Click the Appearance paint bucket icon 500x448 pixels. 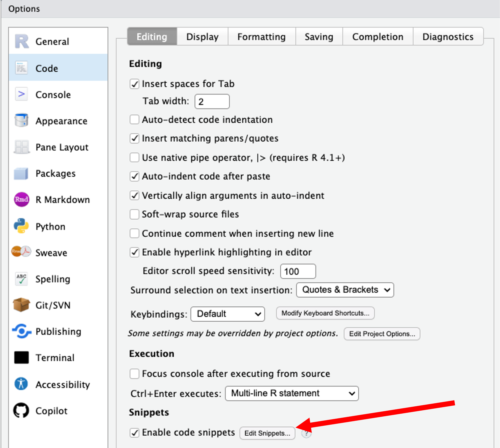tap(21, 120)
